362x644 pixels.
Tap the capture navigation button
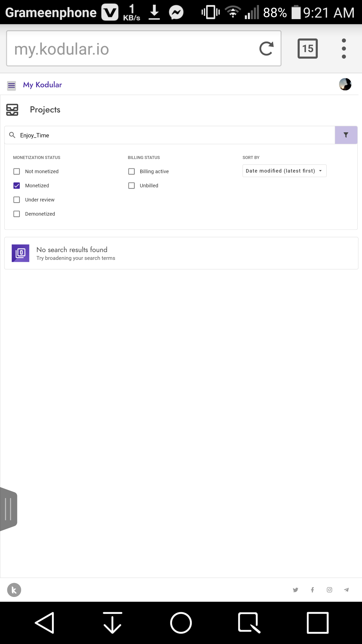click(x=249, y=623)
